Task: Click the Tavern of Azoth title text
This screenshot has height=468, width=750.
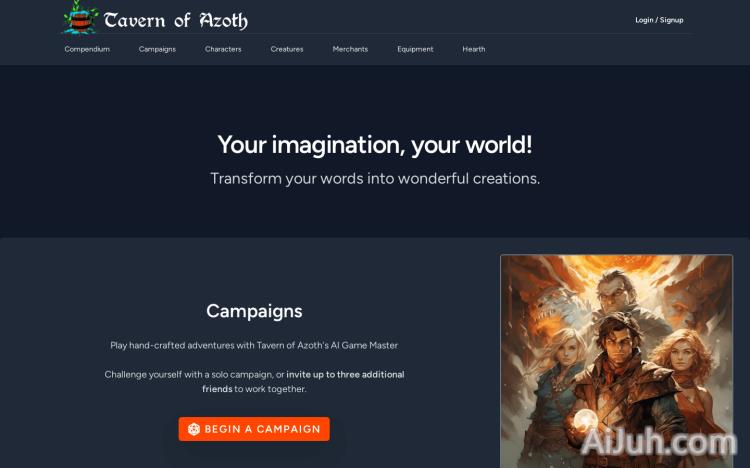Action: click(x=176, y=21)
